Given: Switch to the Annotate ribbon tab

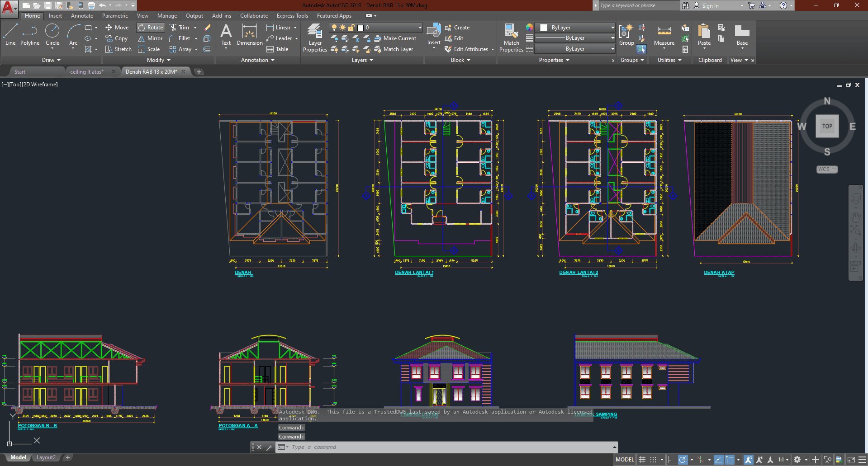Looking at the screenshot, I should click(x=82, y=16).
